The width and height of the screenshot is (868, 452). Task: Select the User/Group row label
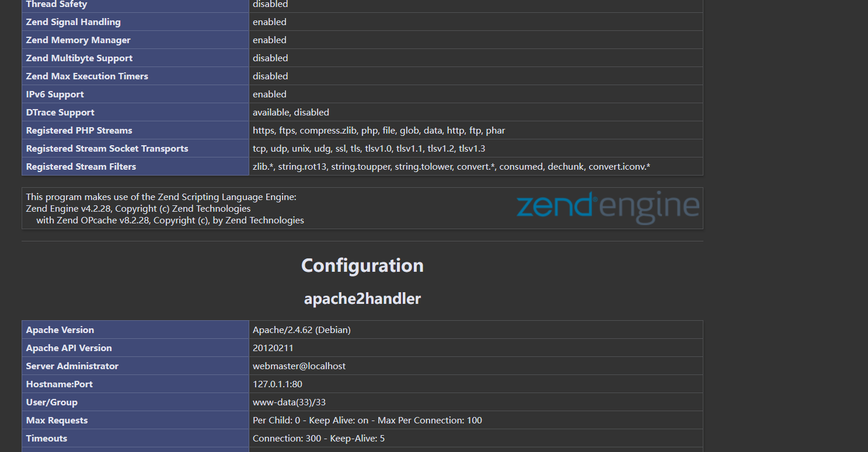click(x=135, y=402)
